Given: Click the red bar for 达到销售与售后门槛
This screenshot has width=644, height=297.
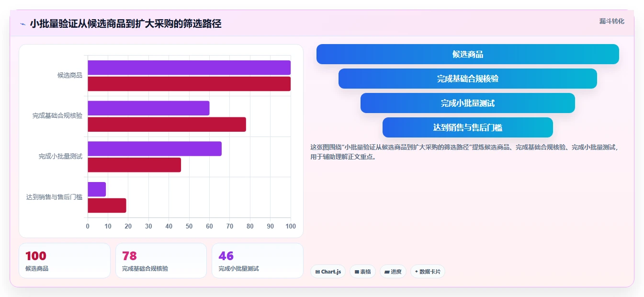Looking at the screenshot, I should point(107,206).
